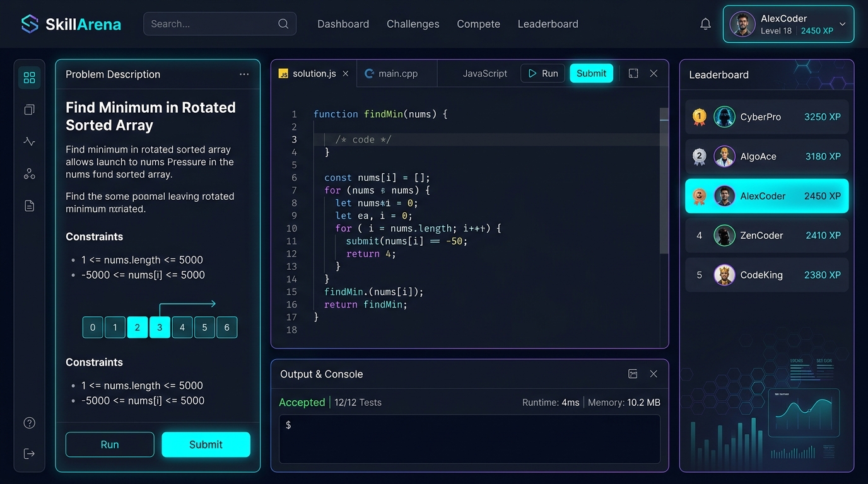Click Run in the editor toolbar
Viewport: 868px width, 484px height.
[x=542, y=74]
